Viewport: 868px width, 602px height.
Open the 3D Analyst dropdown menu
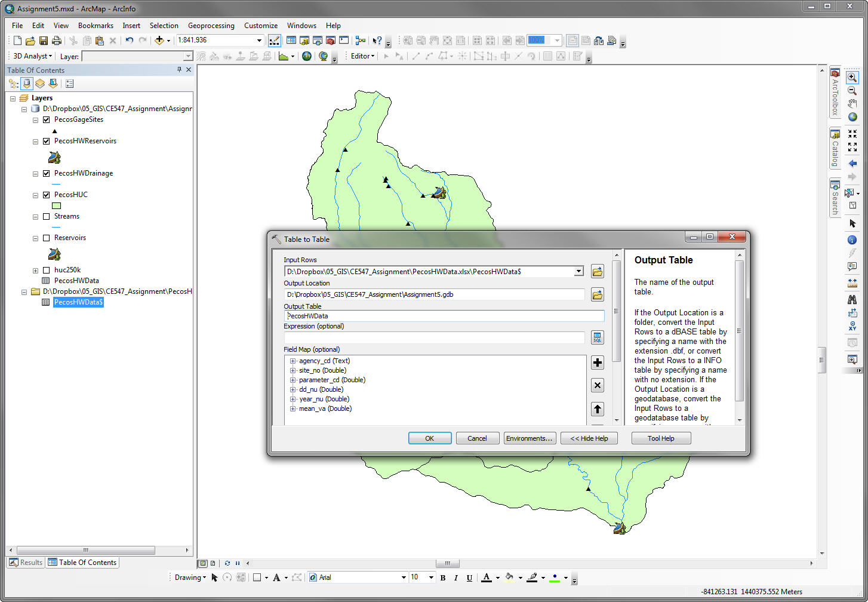click(x=32, y=56)
